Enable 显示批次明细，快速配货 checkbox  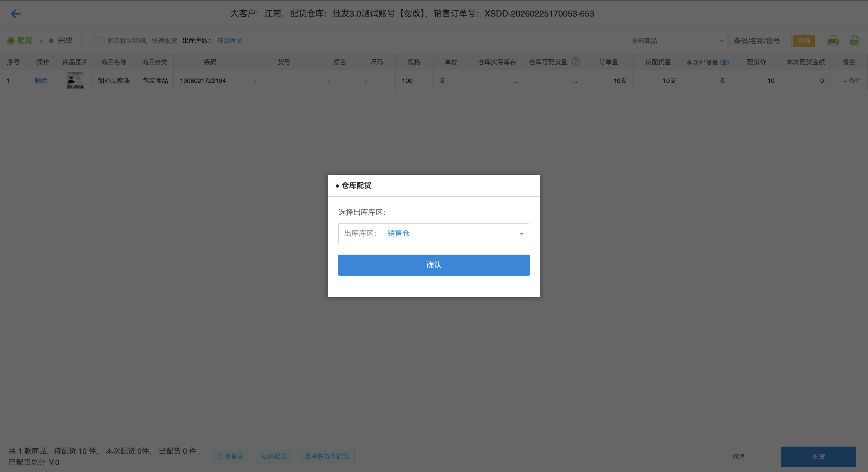click(101, 41)
